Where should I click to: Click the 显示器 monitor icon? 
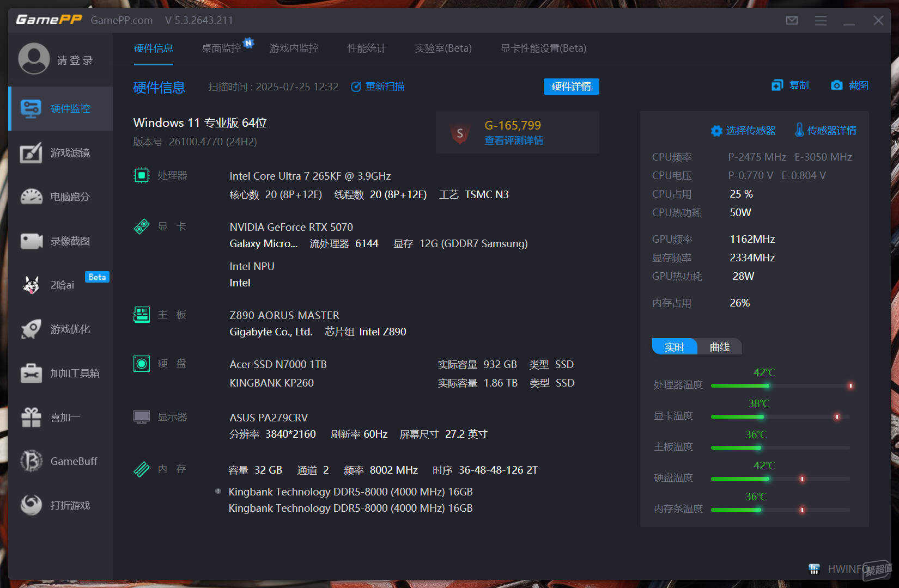click(142, 417)
